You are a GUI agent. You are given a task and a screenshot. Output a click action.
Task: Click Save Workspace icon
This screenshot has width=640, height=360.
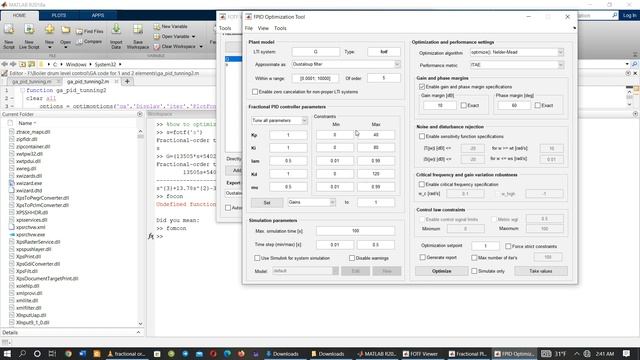click(x=138, y=29)
